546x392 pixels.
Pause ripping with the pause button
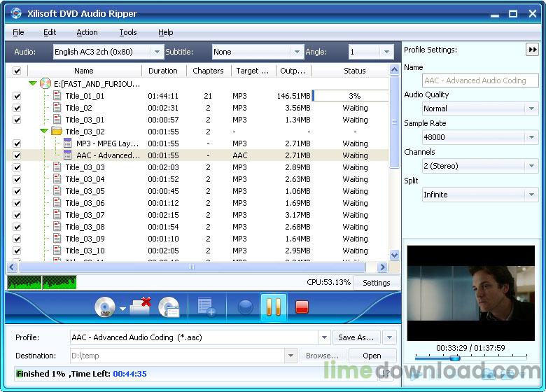click(x=273, y=307)
